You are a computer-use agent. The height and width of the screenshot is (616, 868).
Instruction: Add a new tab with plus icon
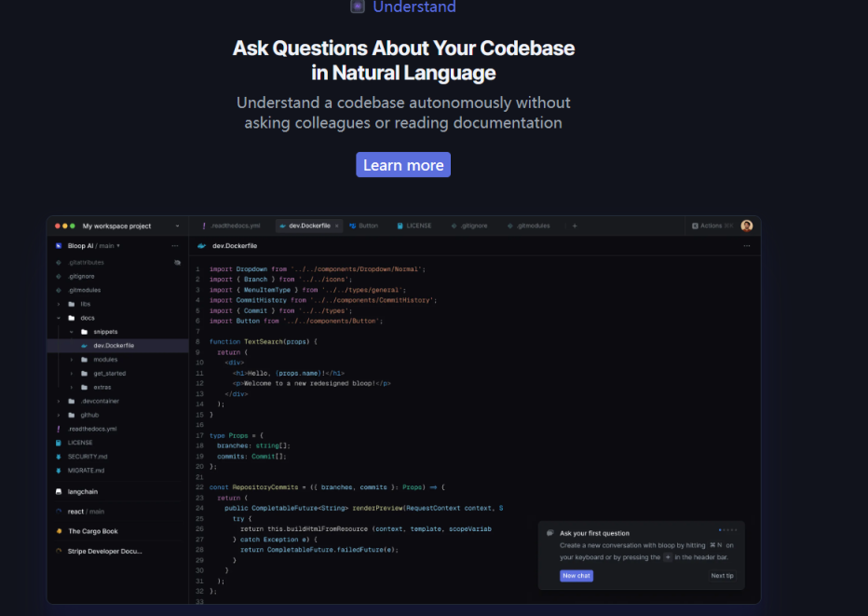click(575, 226)
